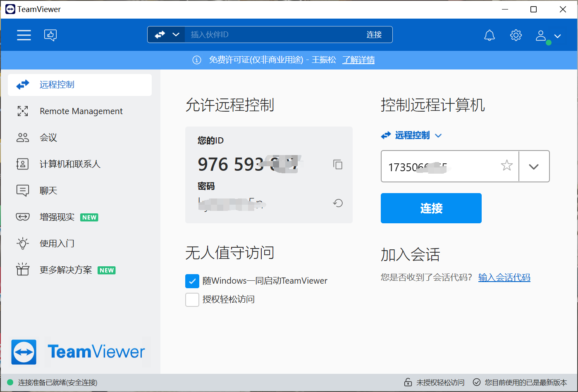This screenshot has width=578, height=392.
Task: Click the 连接 button in top bar
Action: point(374,35)
